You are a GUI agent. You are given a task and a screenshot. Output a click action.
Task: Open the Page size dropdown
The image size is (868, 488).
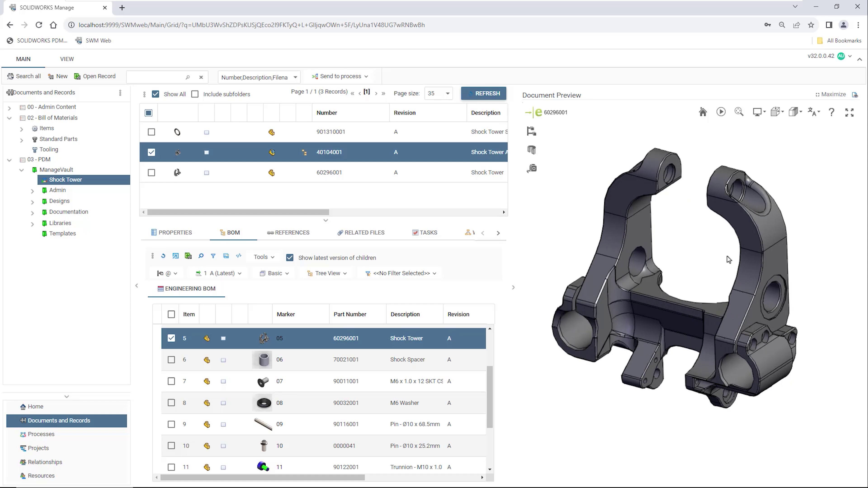(438, 93)
